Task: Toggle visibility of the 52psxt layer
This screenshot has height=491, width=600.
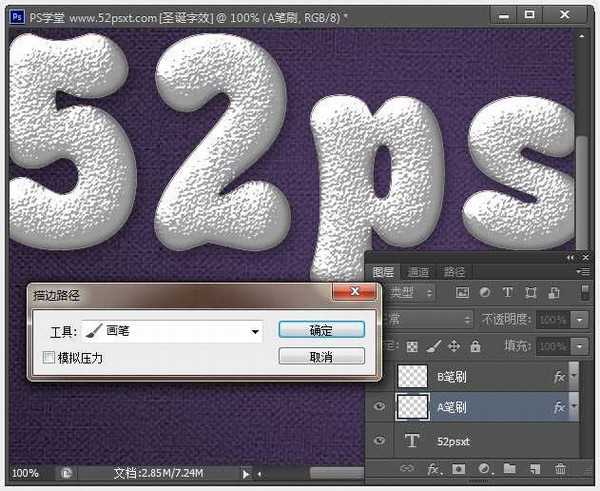Action: (x=380, y=438)
